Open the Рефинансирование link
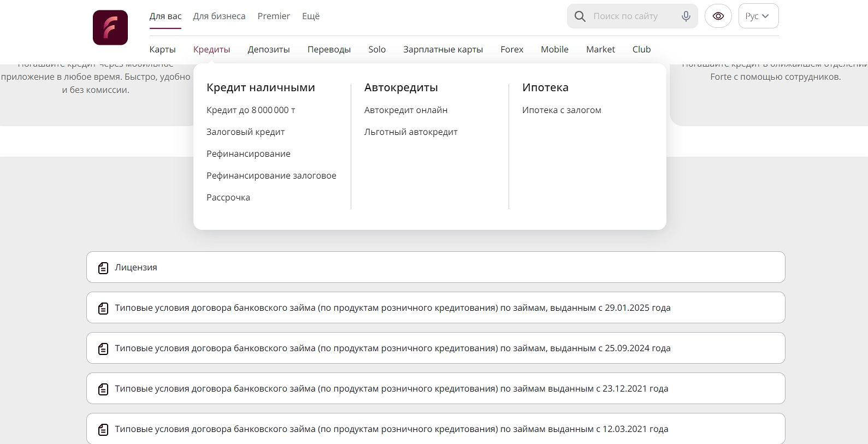Image resolution: width=868 pixels, height=444 pixels. [x=249, y=154]
